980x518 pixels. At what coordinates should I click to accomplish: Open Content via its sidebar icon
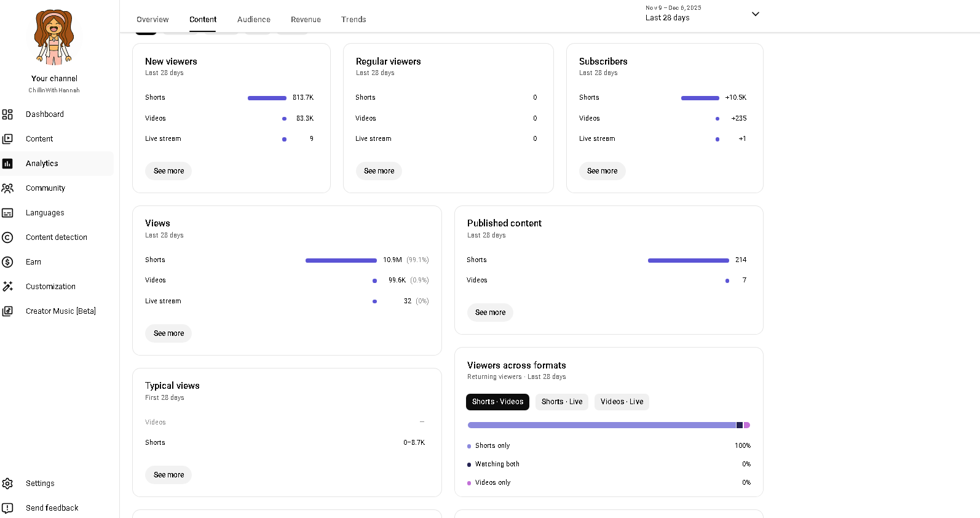coord(7,139)
